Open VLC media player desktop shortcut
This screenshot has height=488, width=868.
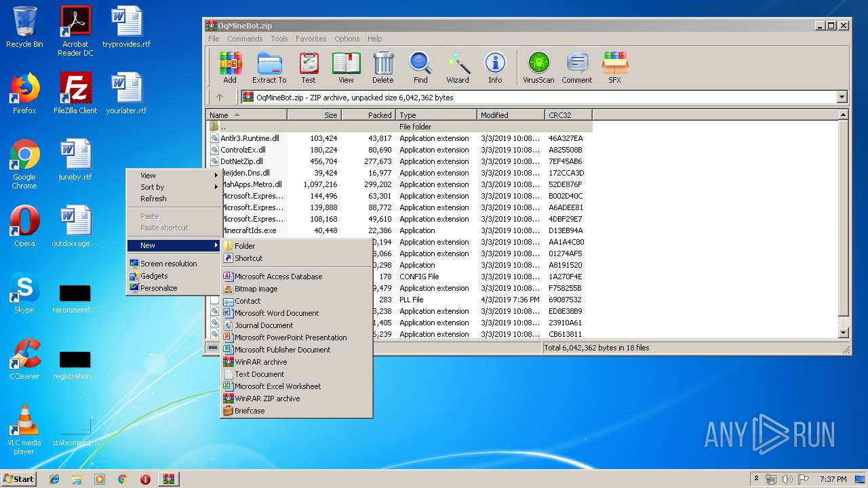pyautogui.click(x=24, y=430)
